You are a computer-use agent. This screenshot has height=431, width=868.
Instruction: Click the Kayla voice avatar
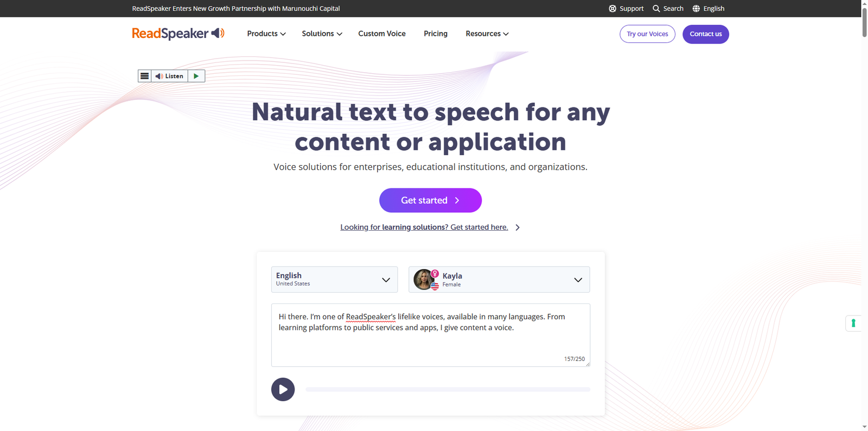coord(424,280)
